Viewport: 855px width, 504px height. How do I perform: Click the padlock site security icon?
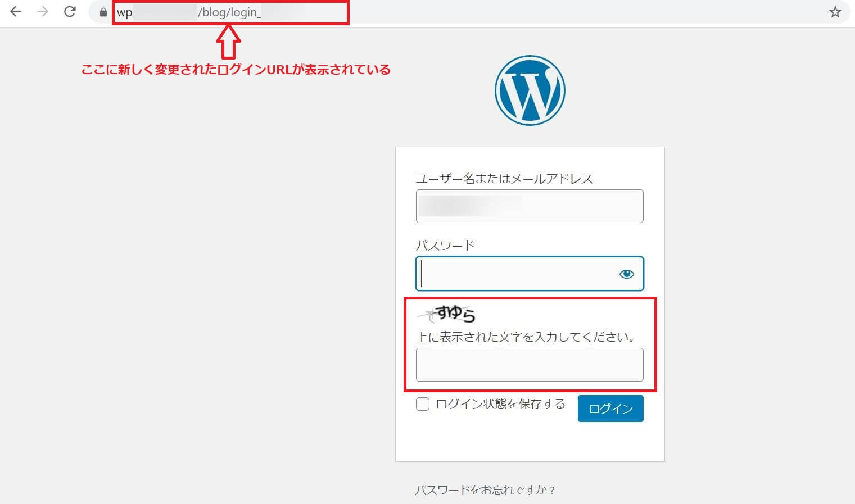click(103, 12)
